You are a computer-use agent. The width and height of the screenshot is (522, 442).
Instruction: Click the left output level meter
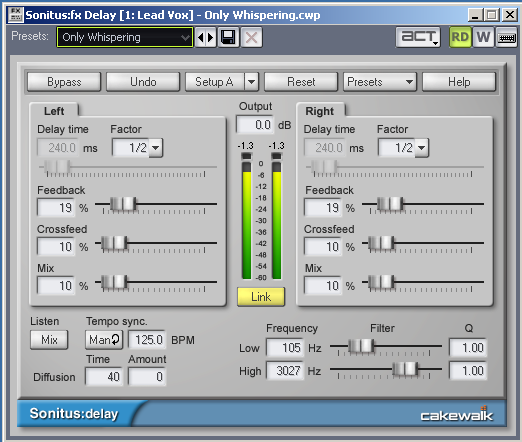[247, 216]
